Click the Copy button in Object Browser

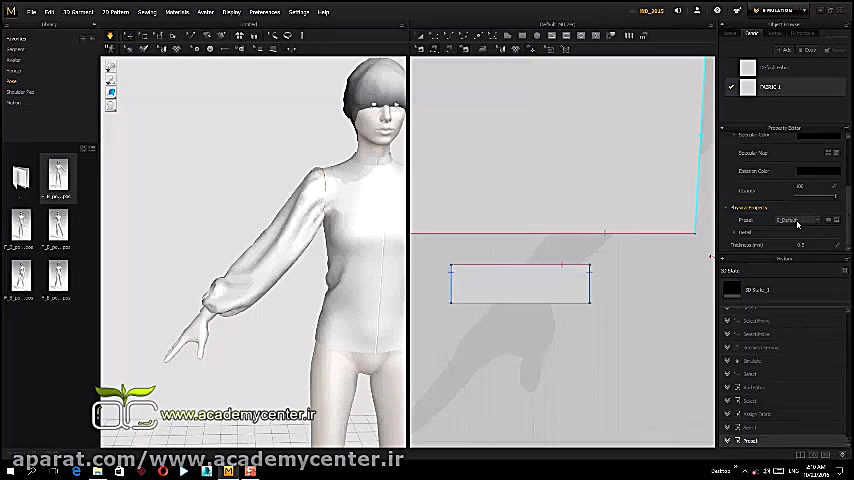click(808, 50)
